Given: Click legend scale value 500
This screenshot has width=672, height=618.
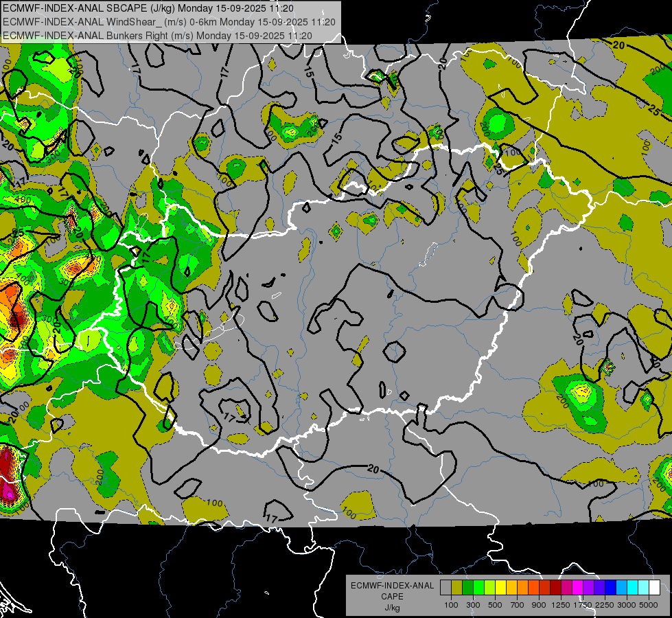Looking at the screenshot, I should [495, 605].
